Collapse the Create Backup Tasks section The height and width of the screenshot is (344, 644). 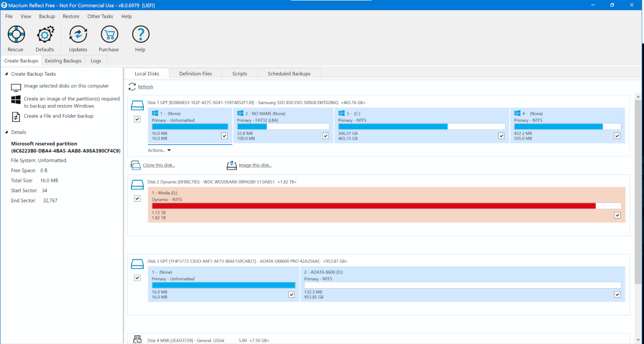click(6, 74)
